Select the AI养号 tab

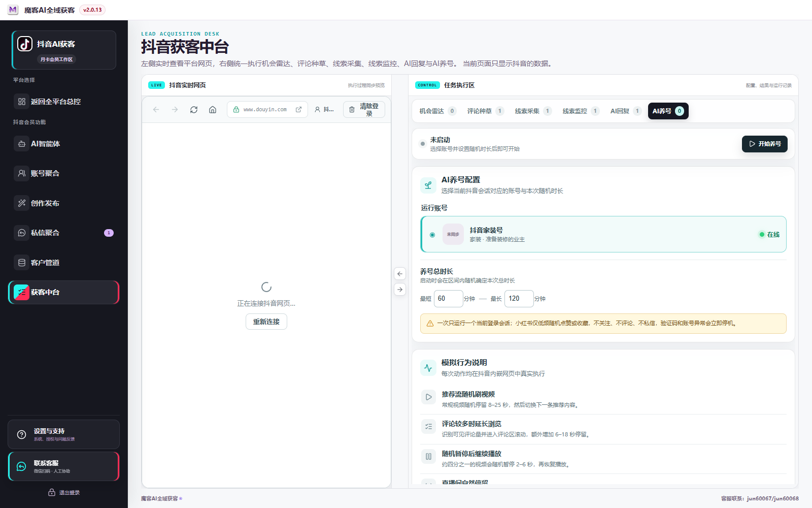[668, 111]
